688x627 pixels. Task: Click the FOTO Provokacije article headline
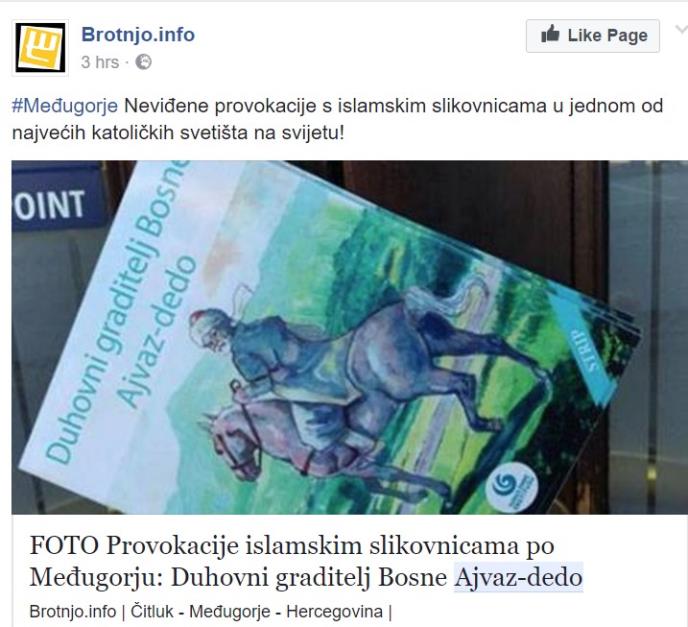point(306,561)
